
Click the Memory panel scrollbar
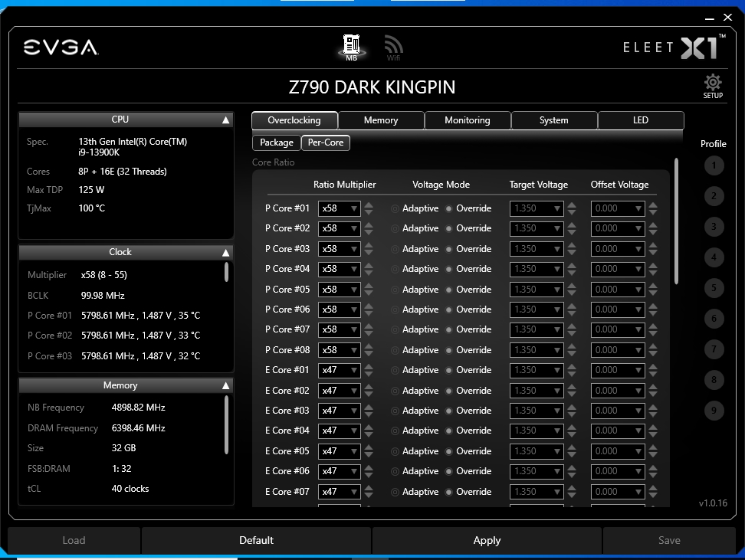pos(226,424)
